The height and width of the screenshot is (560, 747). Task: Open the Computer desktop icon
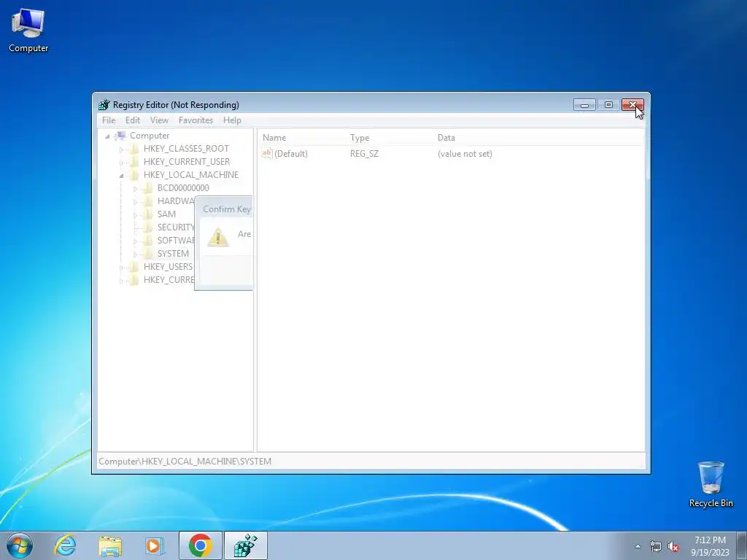28,30
